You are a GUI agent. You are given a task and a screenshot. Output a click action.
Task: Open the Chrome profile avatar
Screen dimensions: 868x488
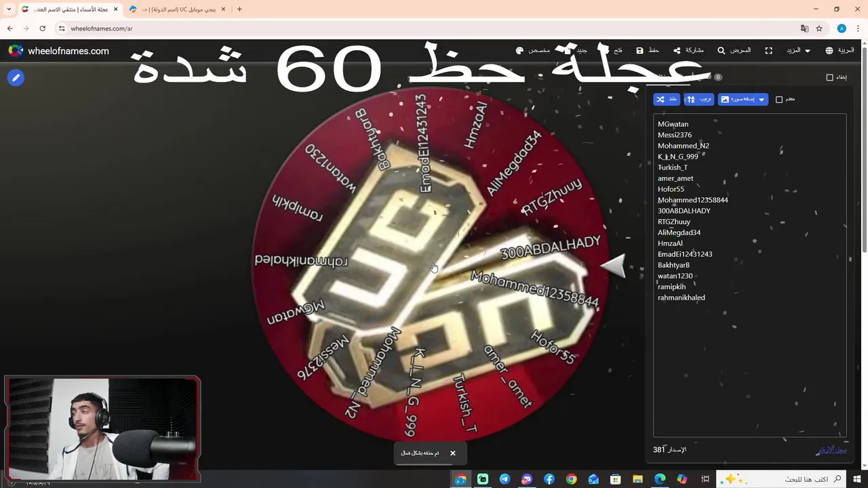click(842, 28)
